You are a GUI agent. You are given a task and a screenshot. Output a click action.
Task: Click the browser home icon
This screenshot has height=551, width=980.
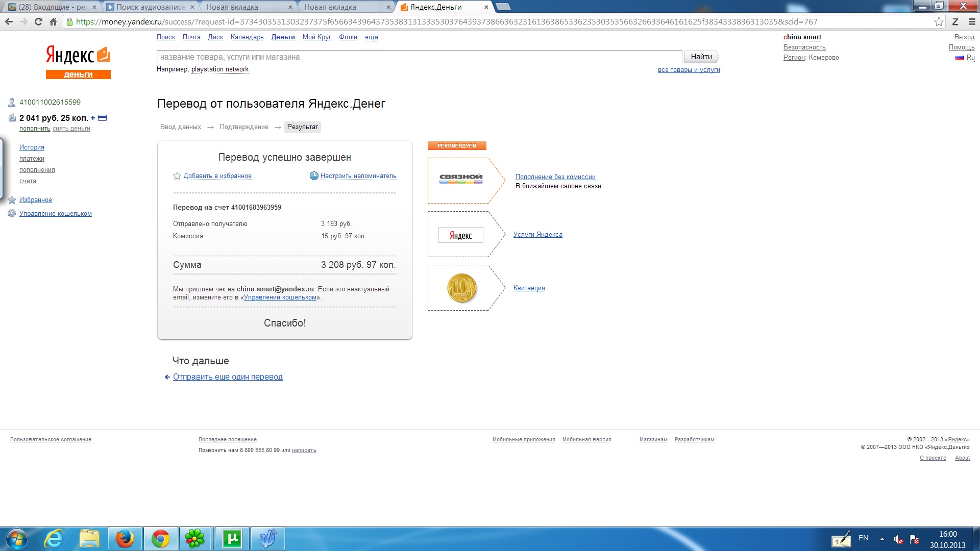(53, 21)
